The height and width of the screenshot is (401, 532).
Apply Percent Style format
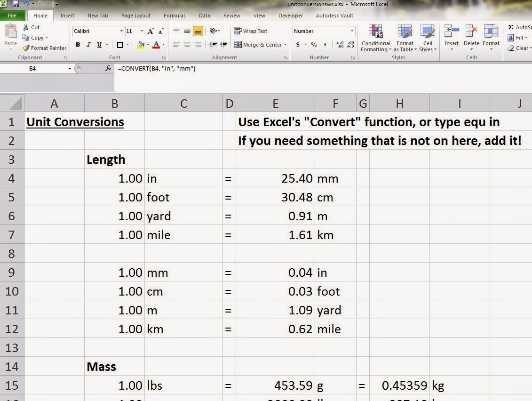point(314,45)
